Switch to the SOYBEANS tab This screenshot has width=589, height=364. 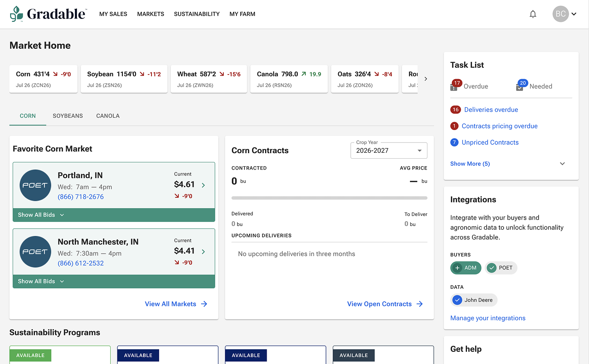coord(68,116)
